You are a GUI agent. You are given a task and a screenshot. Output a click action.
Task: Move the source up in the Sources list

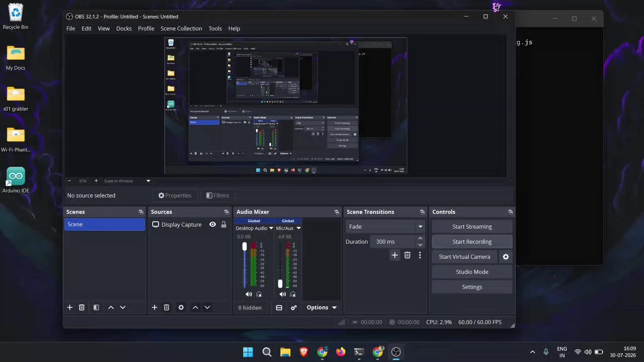tap(196, 308)
